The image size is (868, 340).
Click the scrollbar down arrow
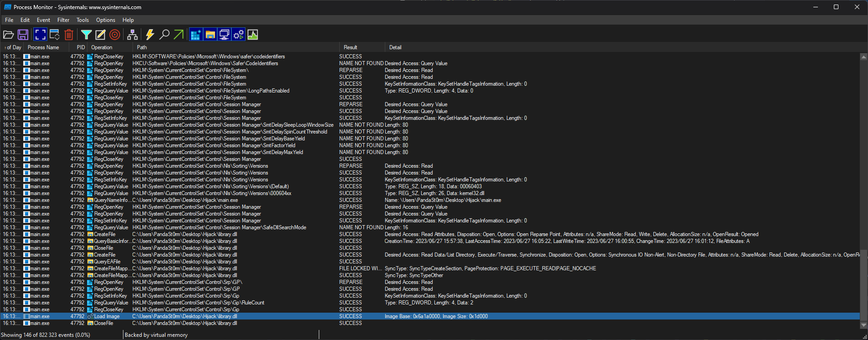tap(863, 325)
